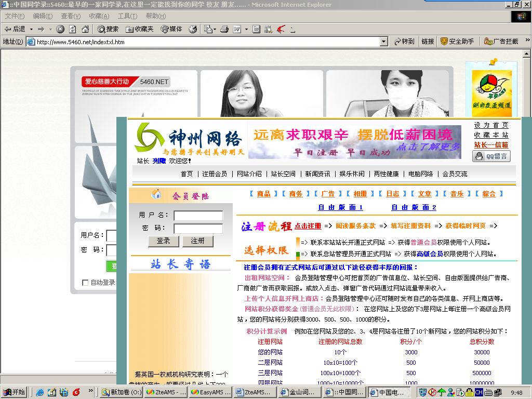The width and height of the screenshot is (532, 399).
Task: Click the scrollbar up arrow
Action: coord(526,54)
